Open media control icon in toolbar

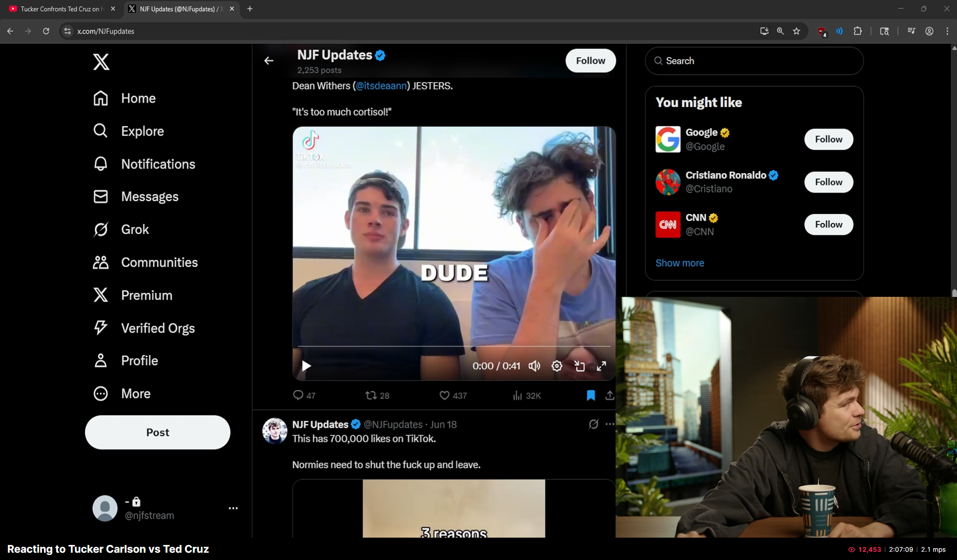[x=911, y=31]
